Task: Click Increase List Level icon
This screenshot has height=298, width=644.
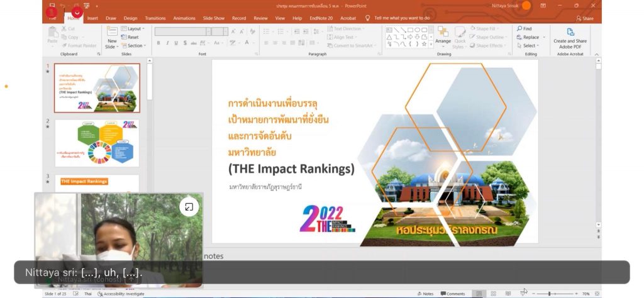Action: pyautogui.click(x=306, y=31)
